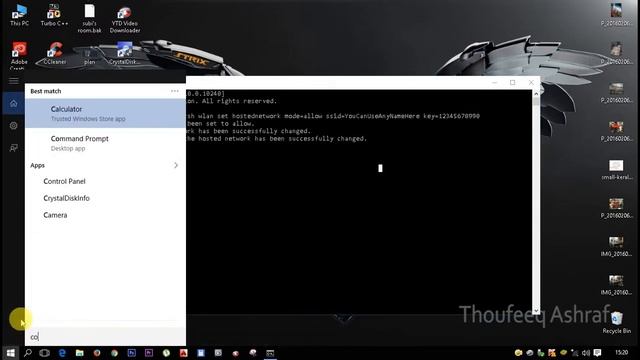Click the Windows Start button
This screenshot has width=640, height=360.
[x=11, y=353]
